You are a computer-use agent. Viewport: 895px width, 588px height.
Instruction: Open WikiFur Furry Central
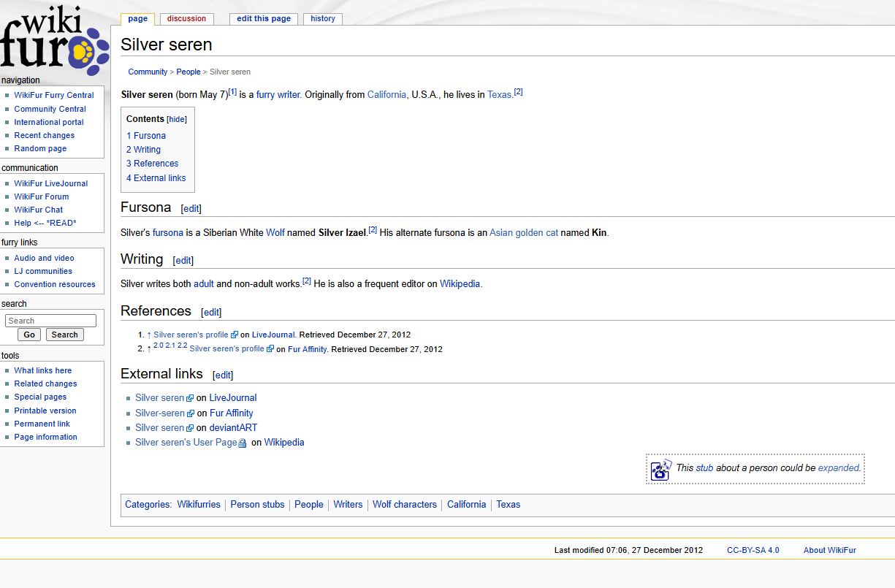tap(54, 96)
